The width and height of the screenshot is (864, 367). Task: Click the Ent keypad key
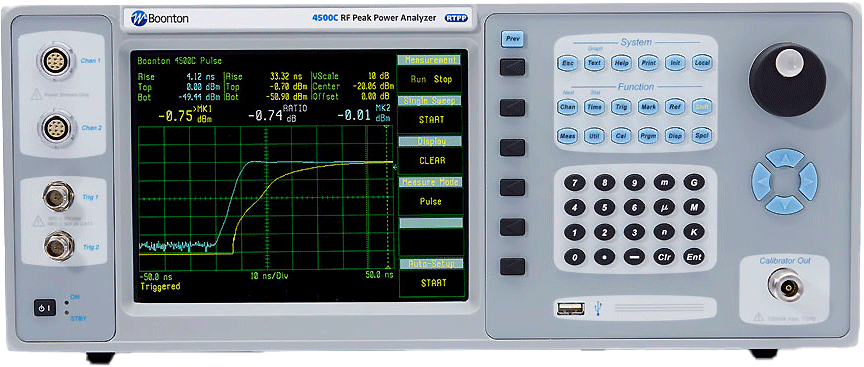click(x=694, y=257)
